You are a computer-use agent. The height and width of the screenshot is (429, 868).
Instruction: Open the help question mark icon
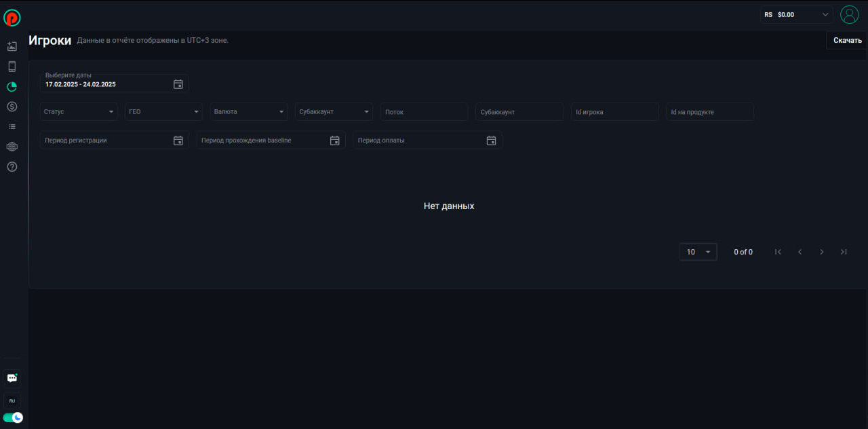(x=12, y=167)
